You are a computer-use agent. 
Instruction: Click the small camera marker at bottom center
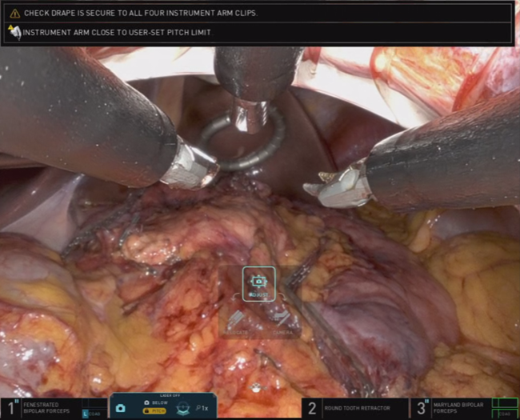256,387
